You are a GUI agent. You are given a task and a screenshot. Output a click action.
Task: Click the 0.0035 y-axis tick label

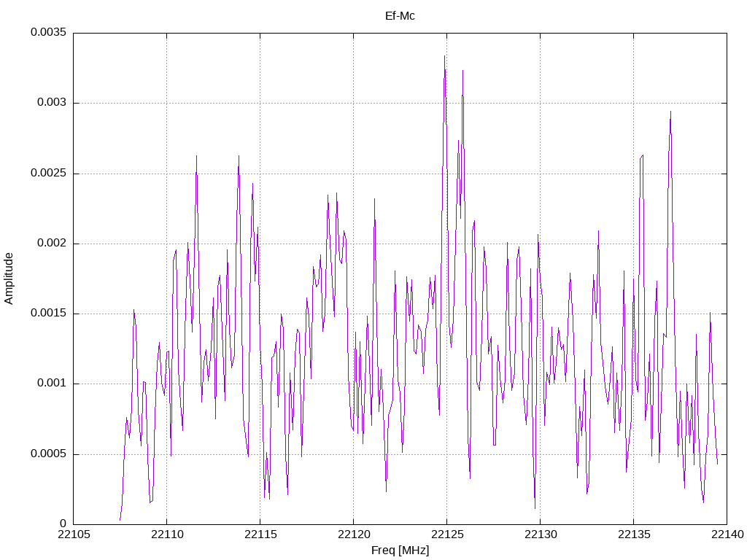pyautogui.click(x=49, y=32)
